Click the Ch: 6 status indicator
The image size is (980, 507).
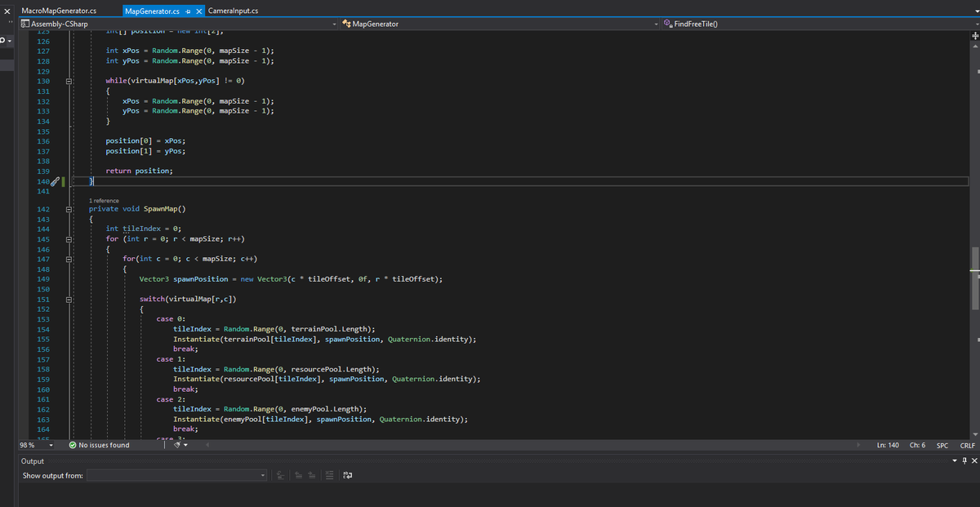coord(916,446)
